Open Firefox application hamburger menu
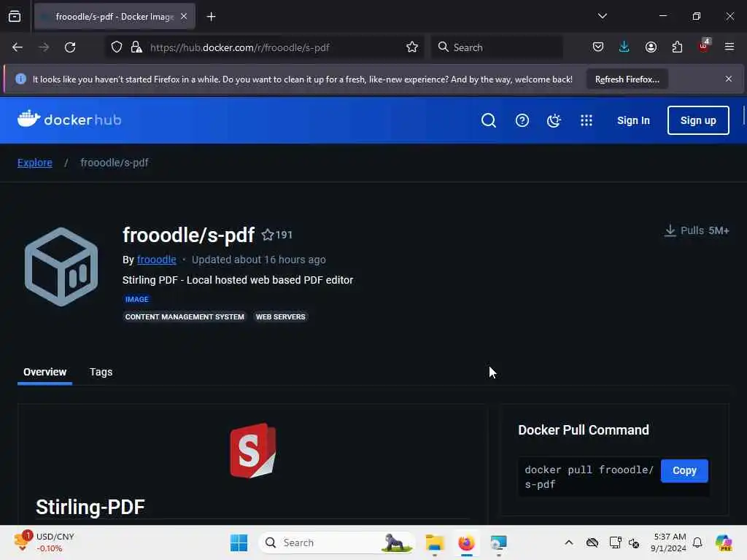 [x=729, y=47]
